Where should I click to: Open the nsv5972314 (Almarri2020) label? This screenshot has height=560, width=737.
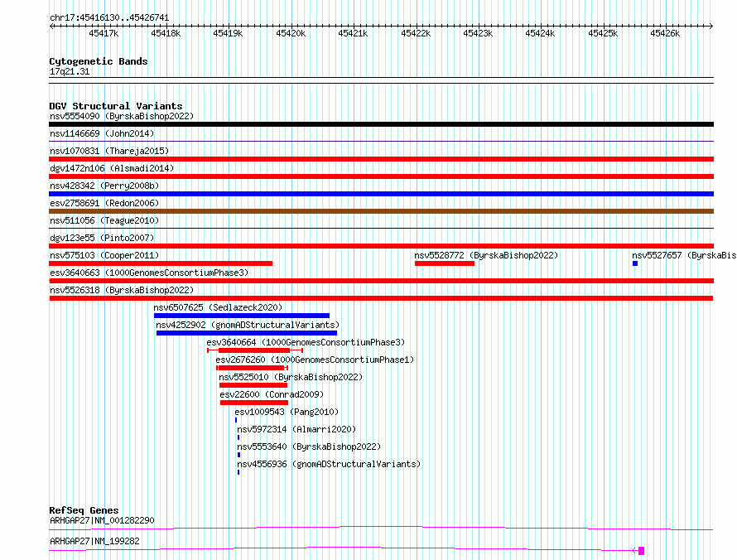point(296,429)
